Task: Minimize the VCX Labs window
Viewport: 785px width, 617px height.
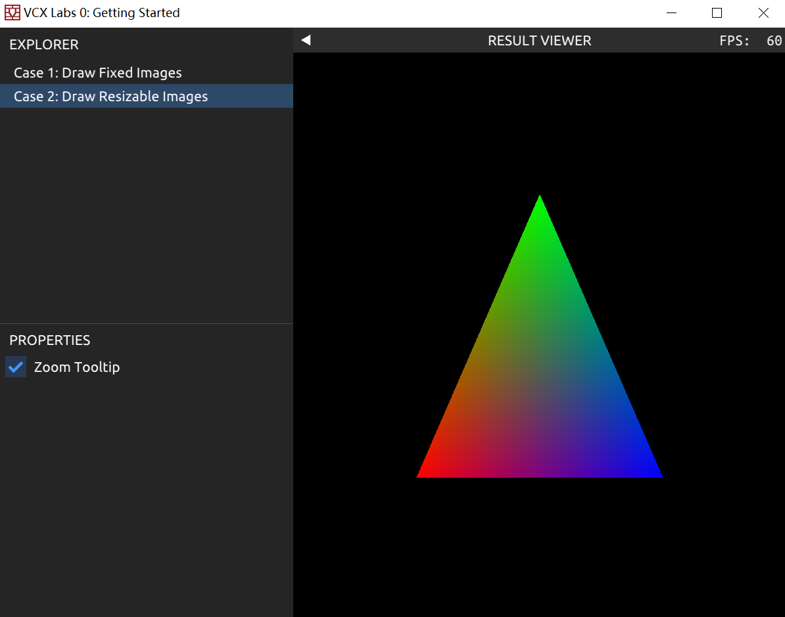Action: tap(671, 13)
